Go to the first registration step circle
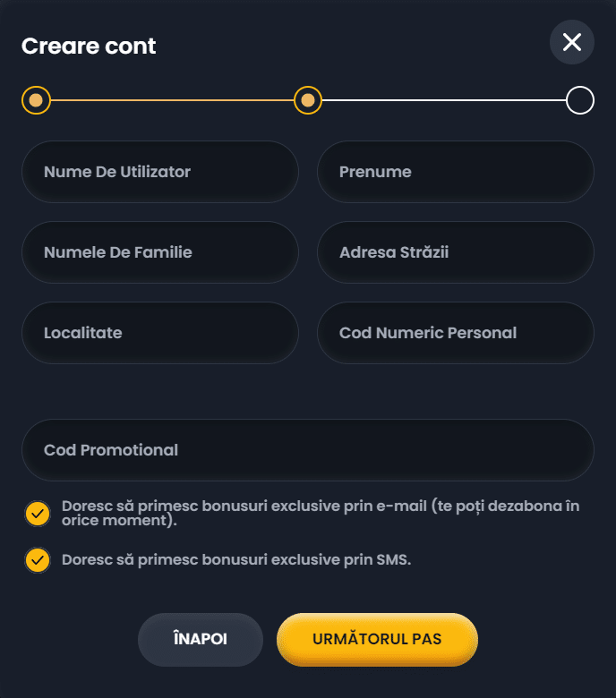 coord(36,100)
